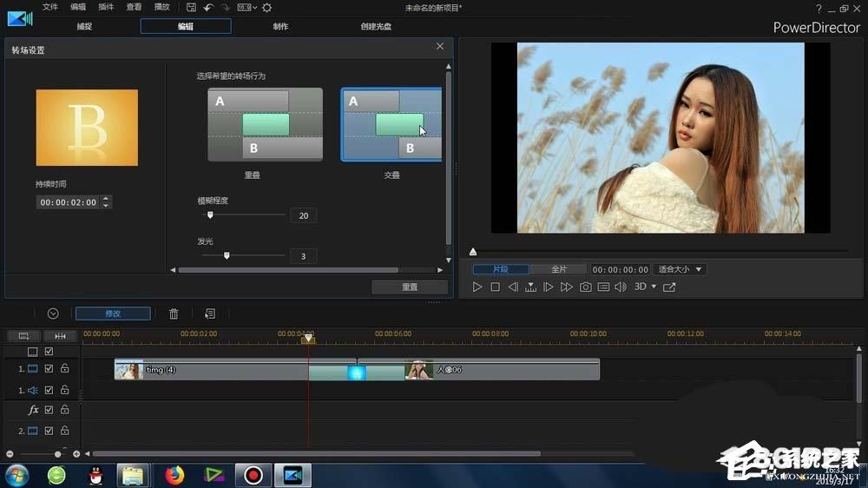Image resolution: width=868 pixels, height=488 pixels.
Task: Decrease duration with the down stepper
Action: tap(106, 206)
